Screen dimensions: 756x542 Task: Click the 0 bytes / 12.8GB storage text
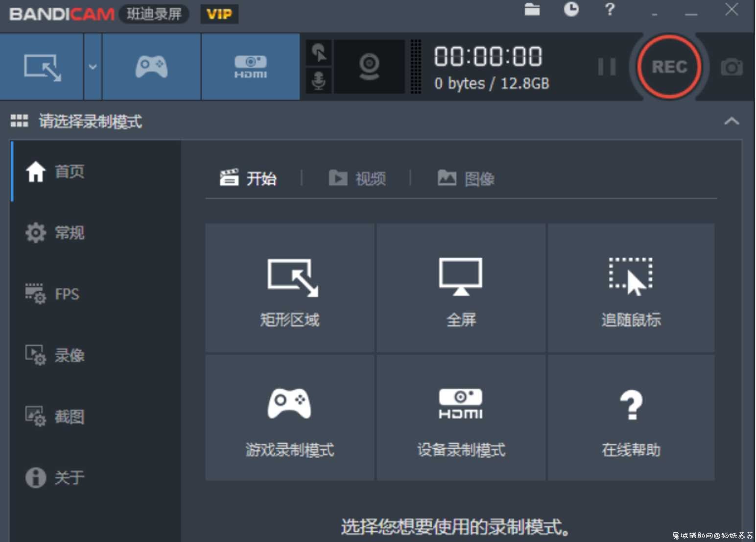492,83
